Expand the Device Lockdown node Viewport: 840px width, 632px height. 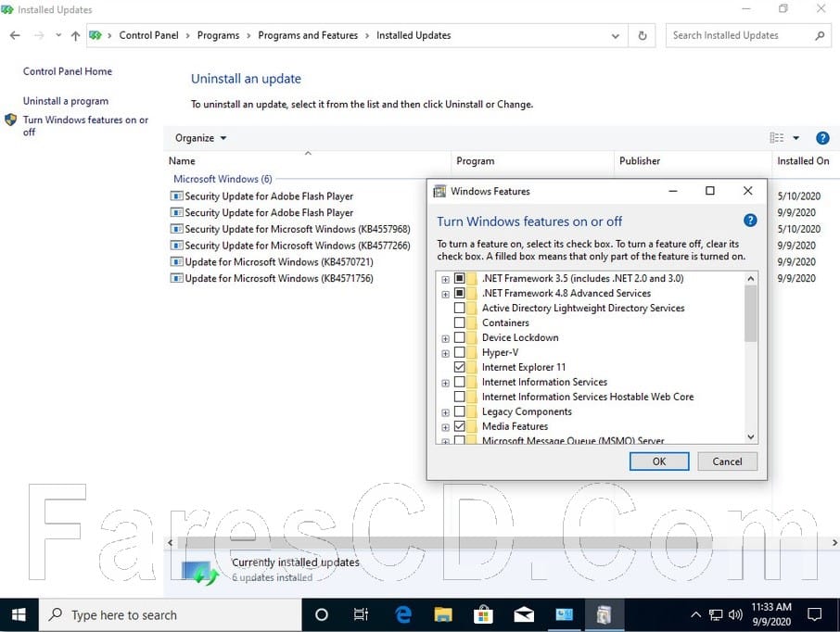click(x=445, y=338)
